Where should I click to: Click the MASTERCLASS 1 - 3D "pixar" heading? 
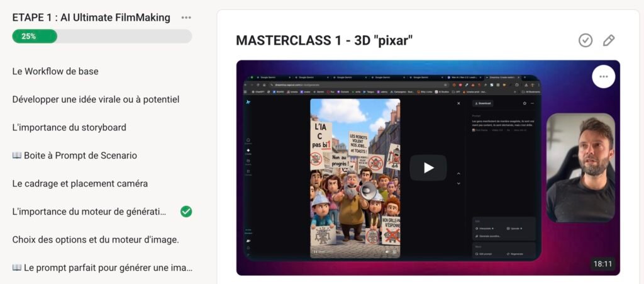tap(324, 40)
